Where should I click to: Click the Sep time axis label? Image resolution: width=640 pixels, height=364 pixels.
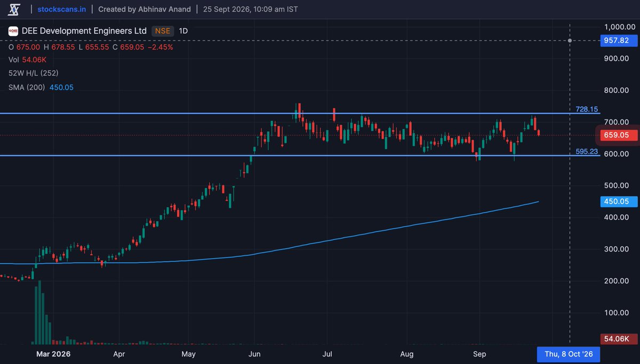(480, 354)
